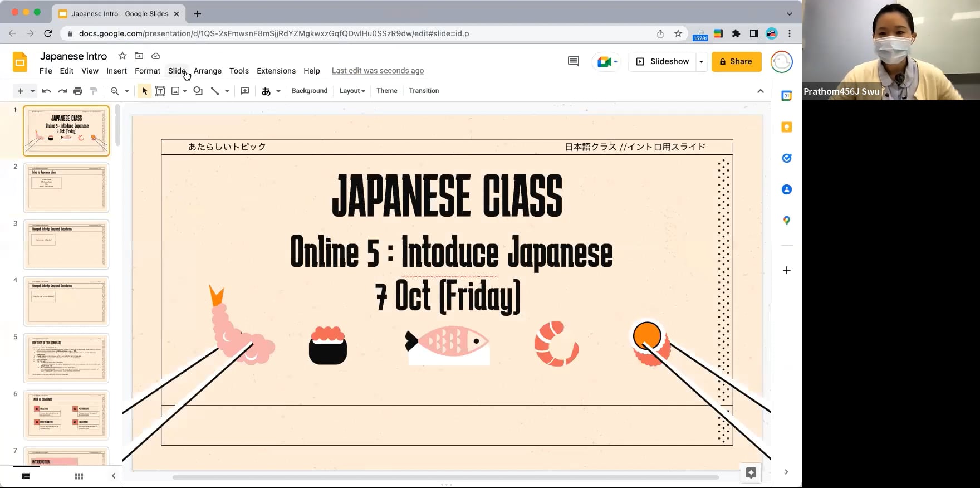This screenshot has height=488, width=980.
Task: Add a comment using toolbar icon
Action: tap(245, 91)
